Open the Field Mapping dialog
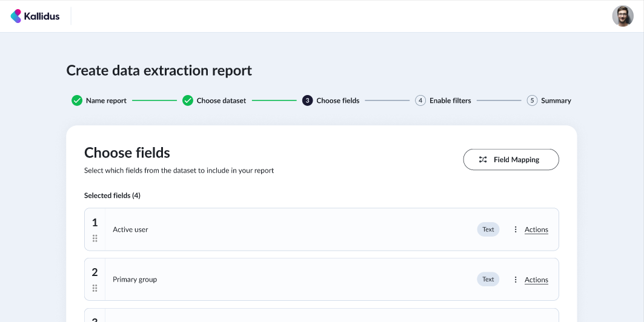The width and height of the screenshot is (644, 322). (x=511, y=160)
